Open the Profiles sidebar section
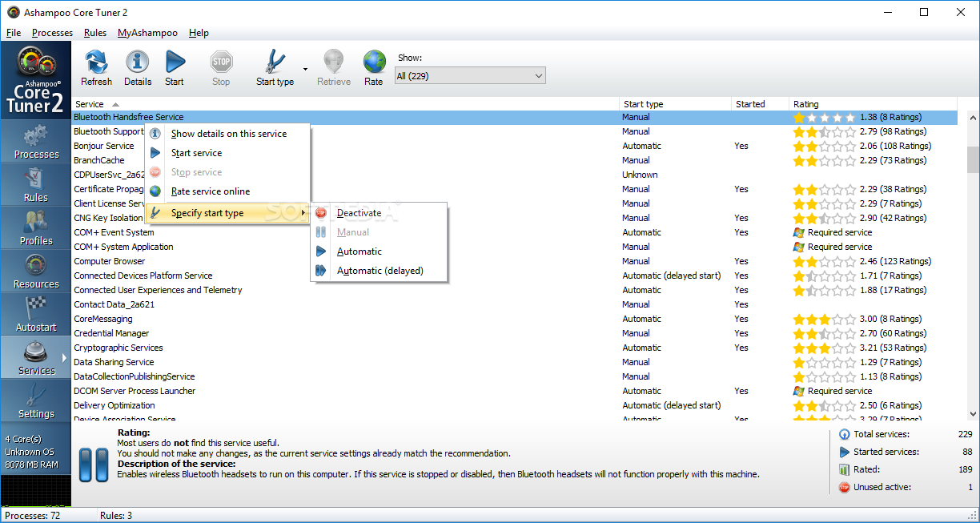Screen dimensions: 980x523 pyautogui.click(x=36, y=228)
